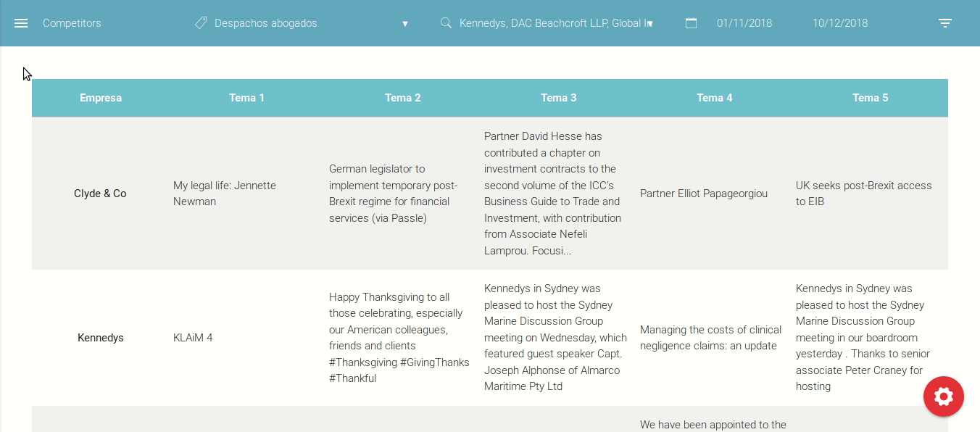Open 'UK seeks post-Brexit access to EIB' topic

coord(864,194)
